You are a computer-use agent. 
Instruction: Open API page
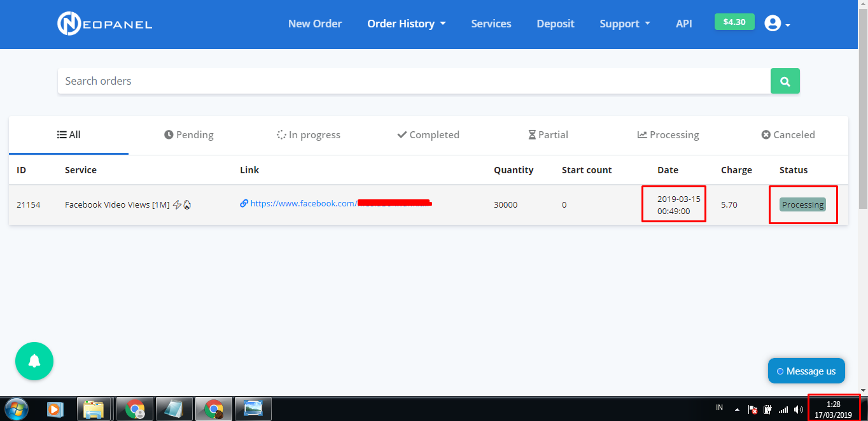point(684,24)
